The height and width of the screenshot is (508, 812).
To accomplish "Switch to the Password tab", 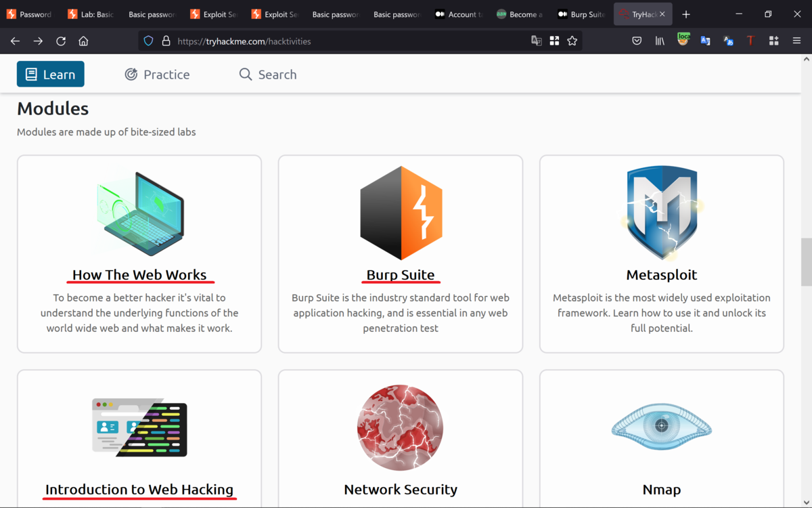I will click(29, 14).
